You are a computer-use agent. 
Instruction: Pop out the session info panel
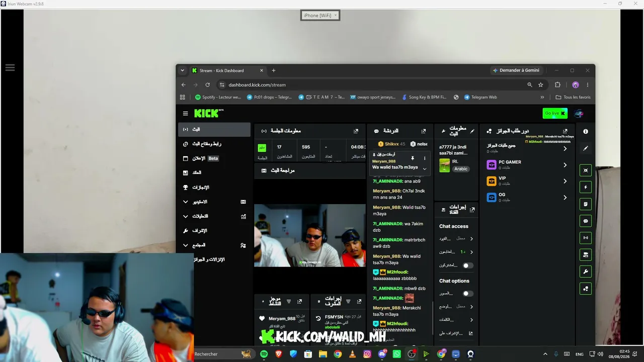pos(356,131)
